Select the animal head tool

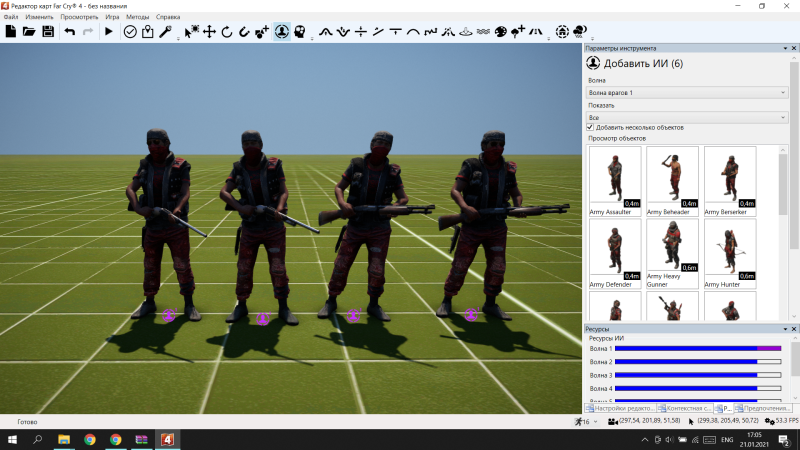click(300, 32)
